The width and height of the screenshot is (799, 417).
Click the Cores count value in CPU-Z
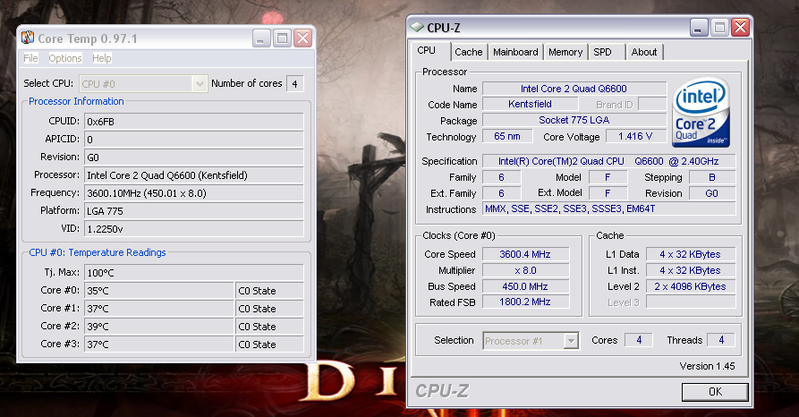[638, 340]
